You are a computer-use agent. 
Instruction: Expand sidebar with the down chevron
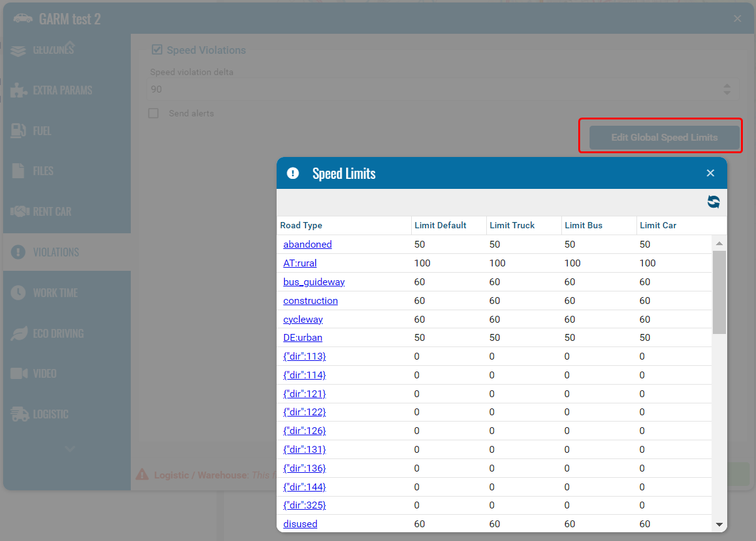point(69,448)
